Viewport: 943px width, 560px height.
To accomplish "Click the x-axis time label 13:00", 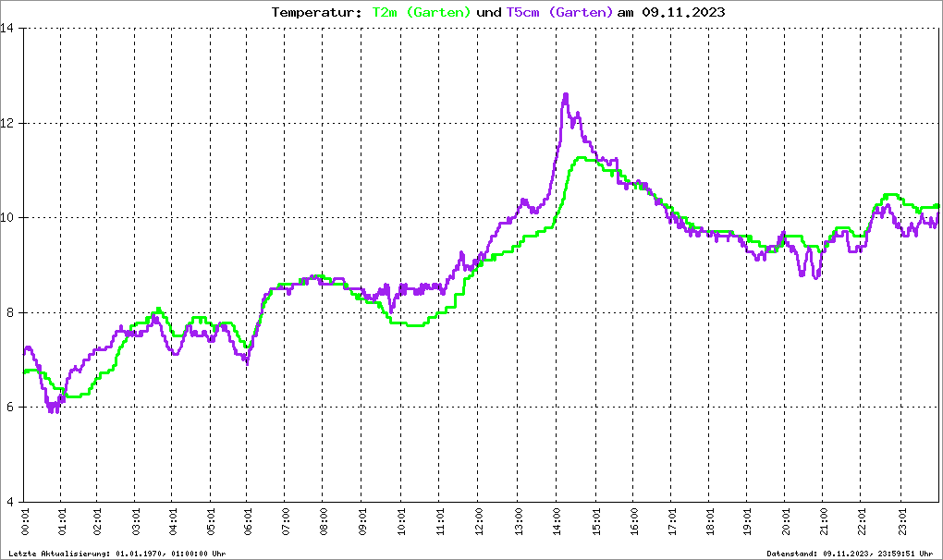I will click(x=518, y=521).
